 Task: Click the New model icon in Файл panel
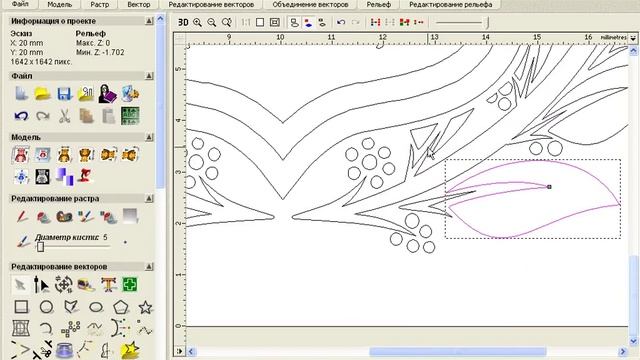[21, 93]
